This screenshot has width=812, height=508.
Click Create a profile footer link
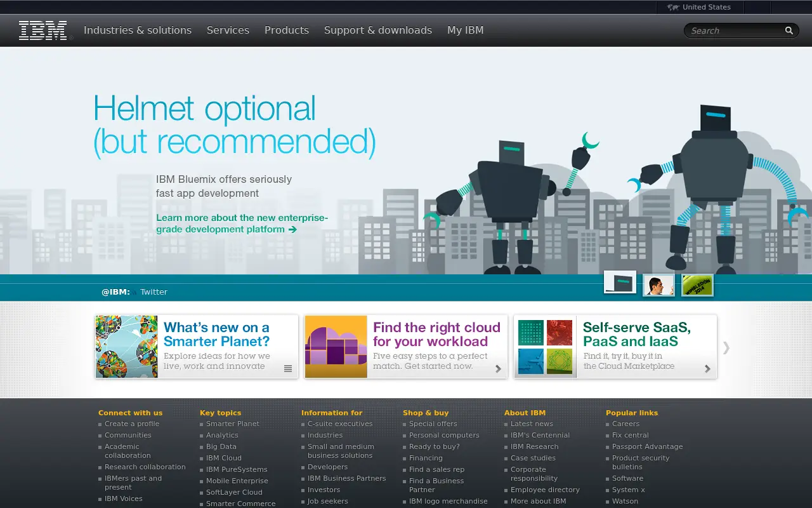(132, 424)
